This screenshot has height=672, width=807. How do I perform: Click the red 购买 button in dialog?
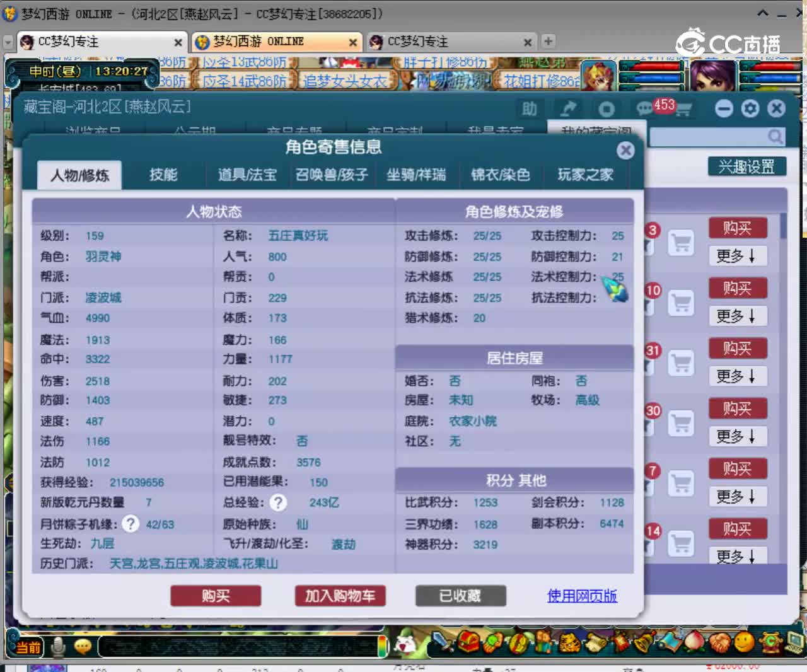(x=216, y=596)
